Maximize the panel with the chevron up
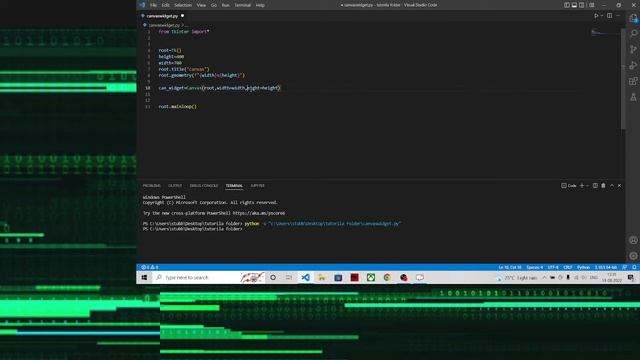 pos(612,186)
